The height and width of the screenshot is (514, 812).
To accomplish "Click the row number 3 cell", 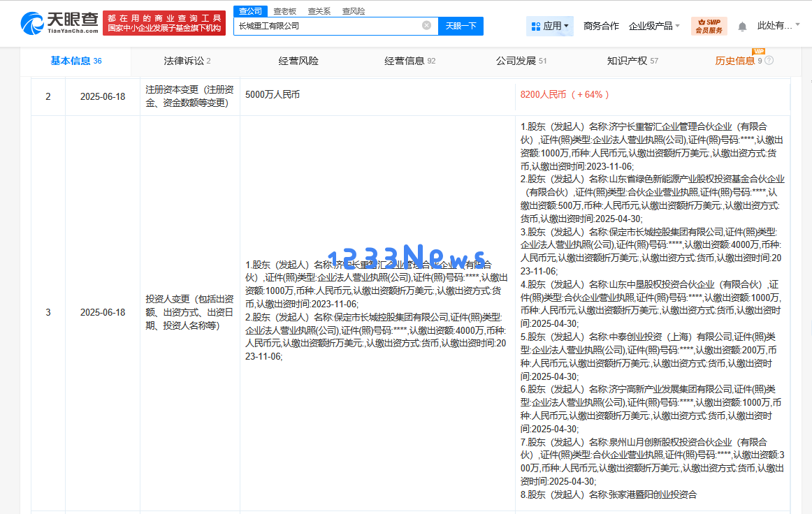I will [x=48, y=312].
